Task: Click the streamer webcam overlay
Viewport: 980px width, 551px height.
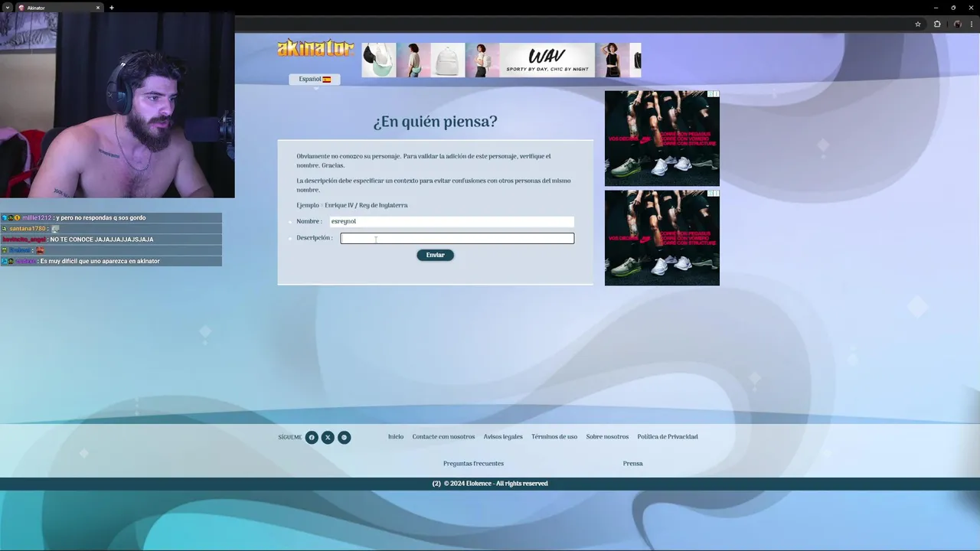Action: [x=117, y=106]
